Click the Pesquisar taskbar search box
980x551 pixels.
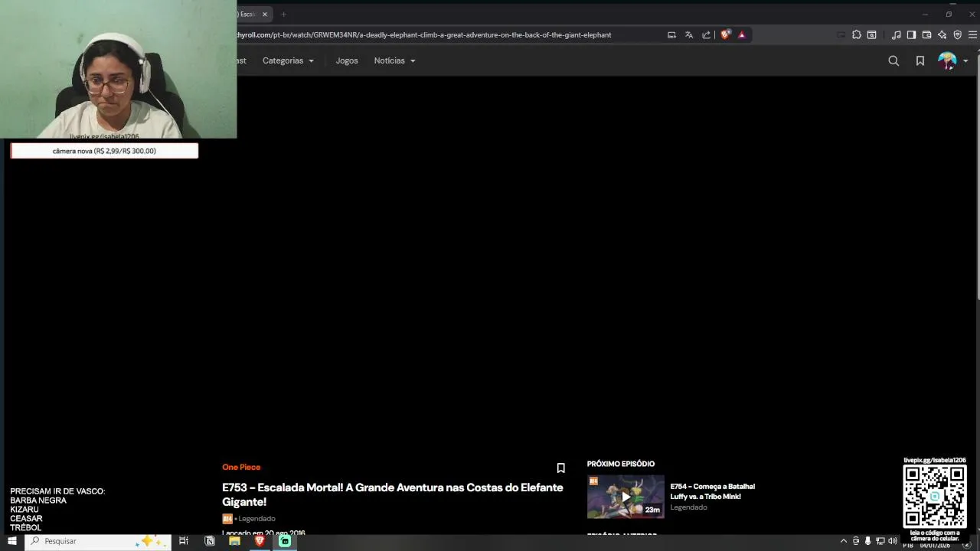point(98,541)
